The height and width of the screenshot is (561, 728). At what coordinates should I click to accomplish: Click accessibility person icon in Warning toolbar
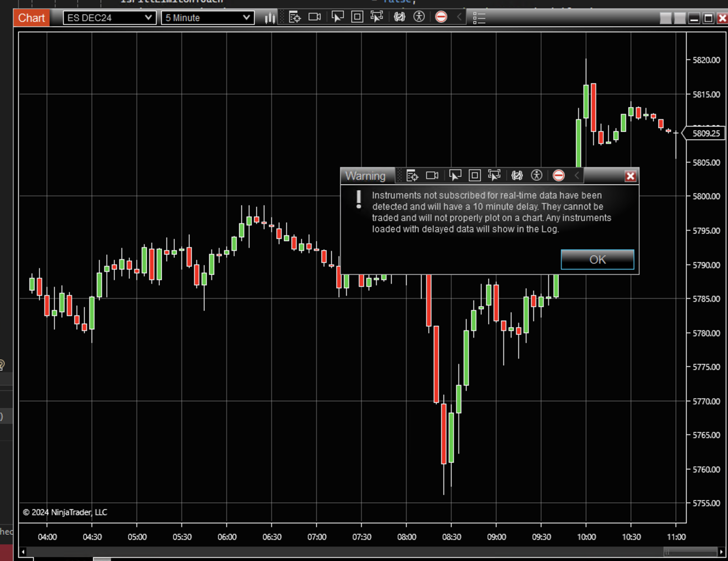pyautogui.click(x=536, y=175)
